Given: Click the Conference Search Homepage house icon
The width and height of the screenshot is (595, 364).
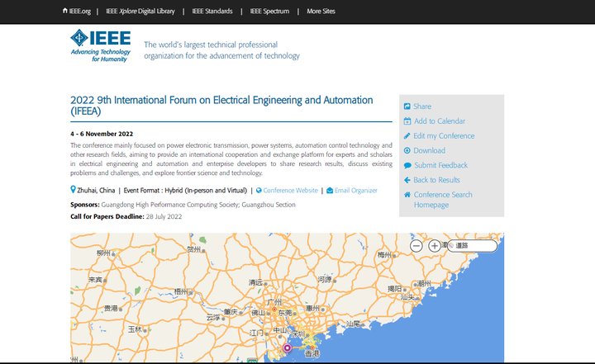Looking at the screenshot, I should click(407, 195).
